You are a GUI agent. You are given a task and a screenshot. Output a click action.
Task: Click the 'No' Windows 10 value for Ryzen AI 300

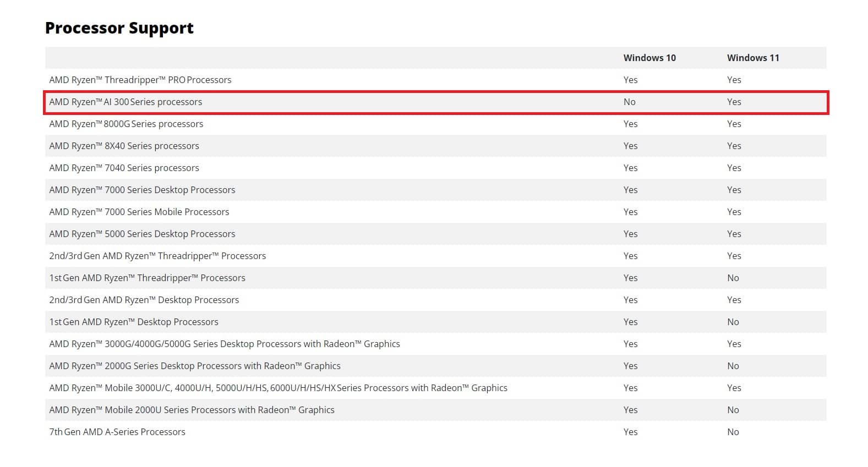629,102
